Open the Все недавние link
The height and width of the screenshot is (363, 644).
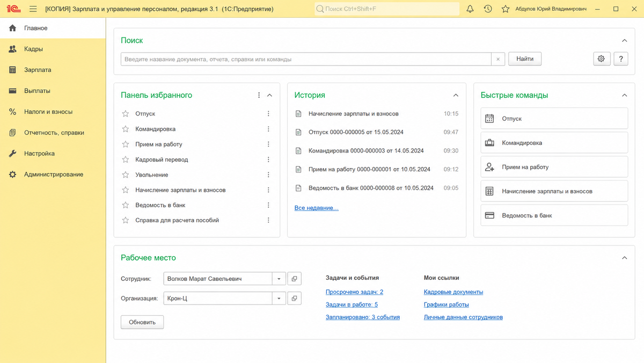point(317,208)
